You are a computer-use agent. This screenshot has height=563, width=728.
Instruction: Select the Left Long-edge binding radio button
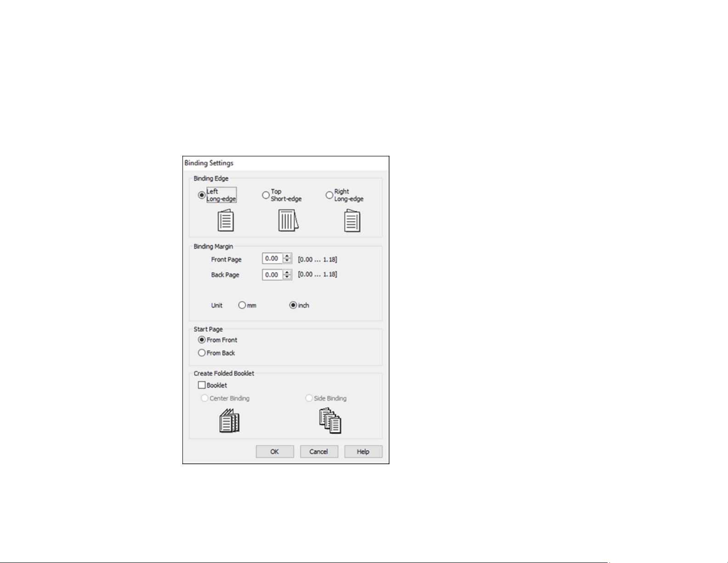202,195
